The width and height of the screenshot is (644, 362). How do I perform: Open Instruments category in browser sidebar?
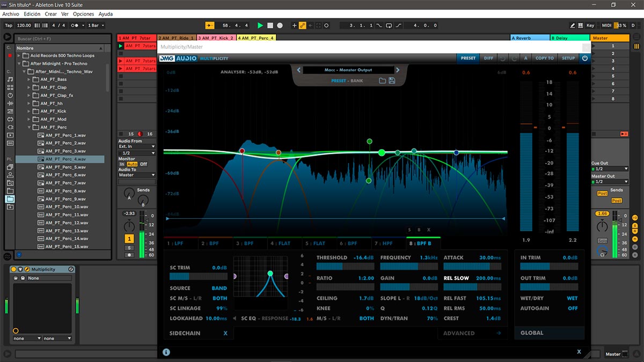[10, 95]
